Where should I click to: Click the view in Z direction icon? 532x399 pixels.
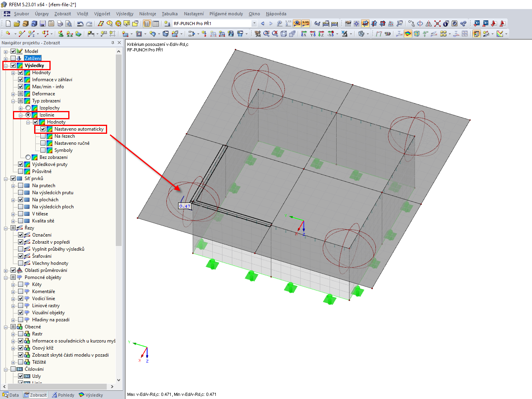(321, 34)
